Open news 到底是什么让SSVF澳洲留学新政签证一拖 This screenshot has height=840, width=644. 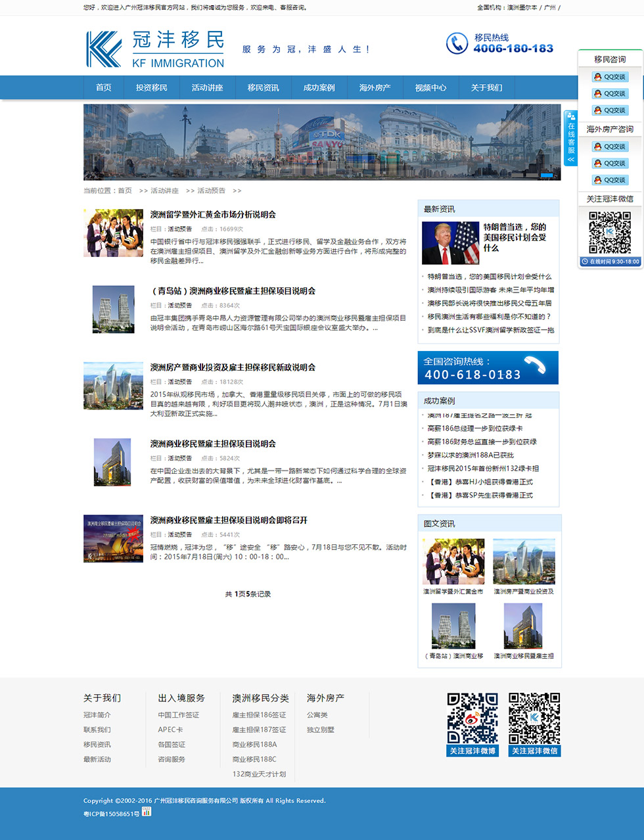pos(491,330)
